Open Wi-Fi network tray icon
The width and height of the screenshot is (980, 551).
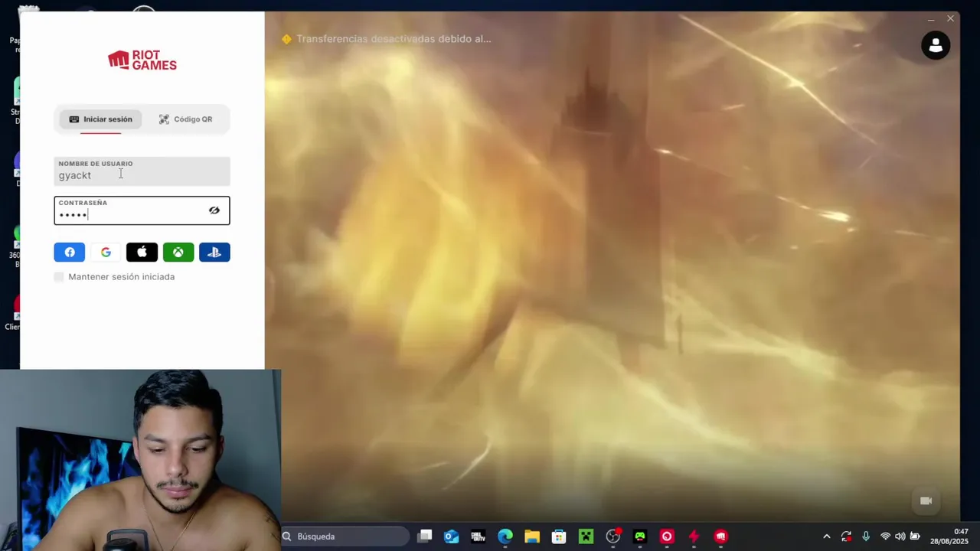click(886, 536)
